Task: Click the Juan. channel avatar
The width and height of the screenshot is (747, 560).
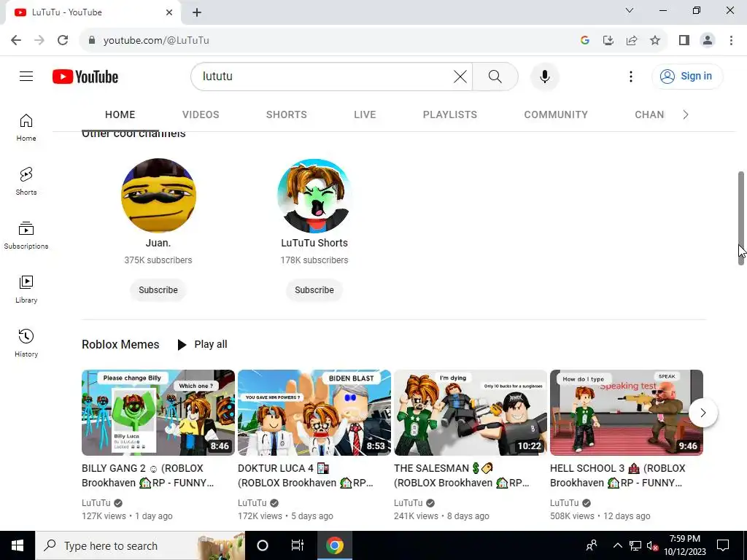Action: pyautogui.click(x=158, y=195)
